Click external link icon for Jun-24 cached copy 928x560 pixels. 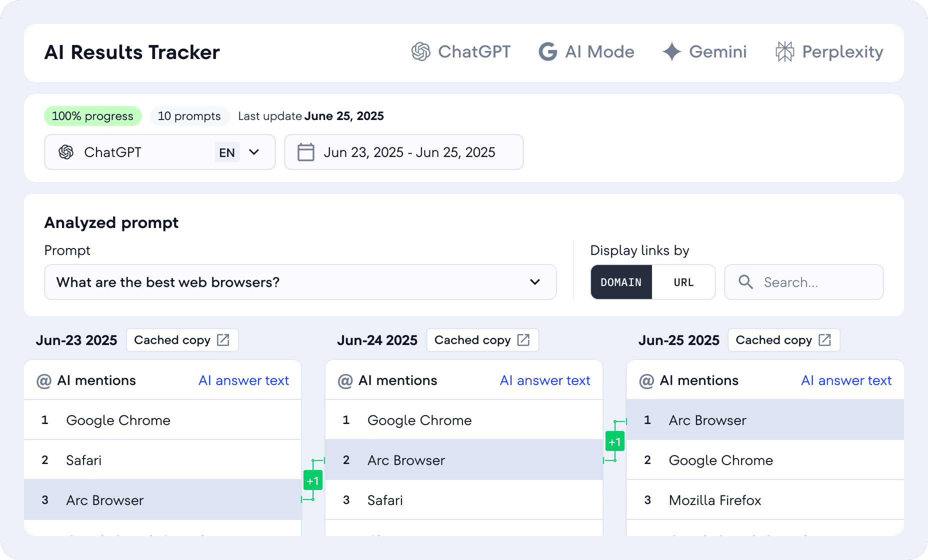click(523, 340)
